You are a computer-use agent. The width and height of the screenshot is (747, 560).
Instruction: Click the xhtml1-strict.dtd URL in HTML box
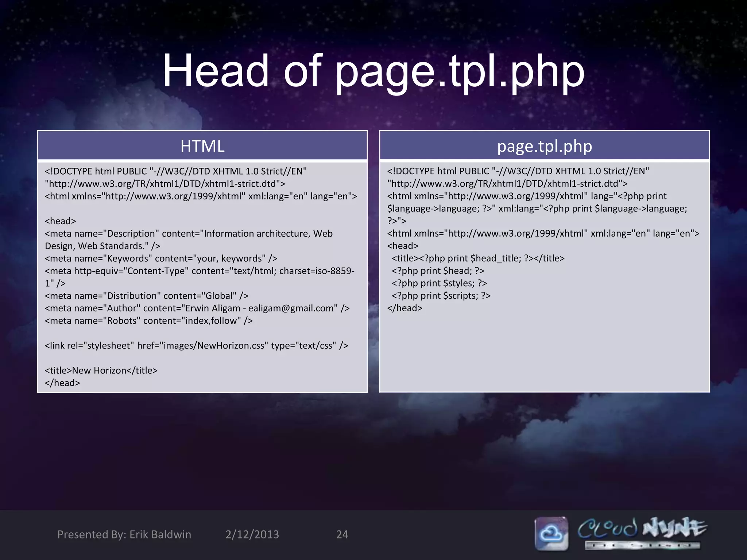pos(165,184)
